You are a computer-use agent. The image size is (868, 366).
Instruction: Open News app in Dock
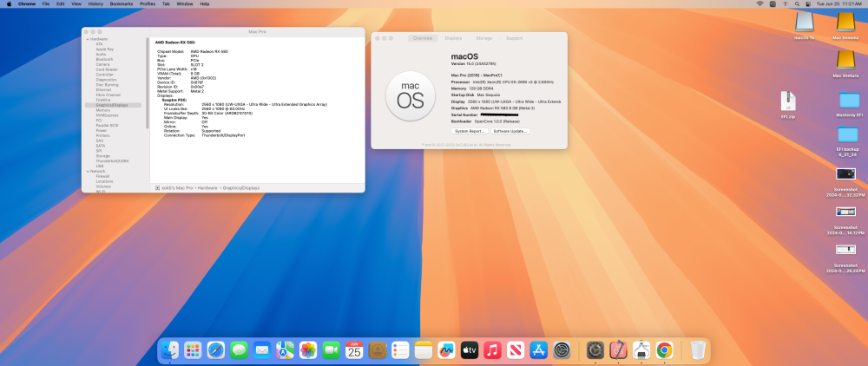pyautogui.click(x=516, y=350)
